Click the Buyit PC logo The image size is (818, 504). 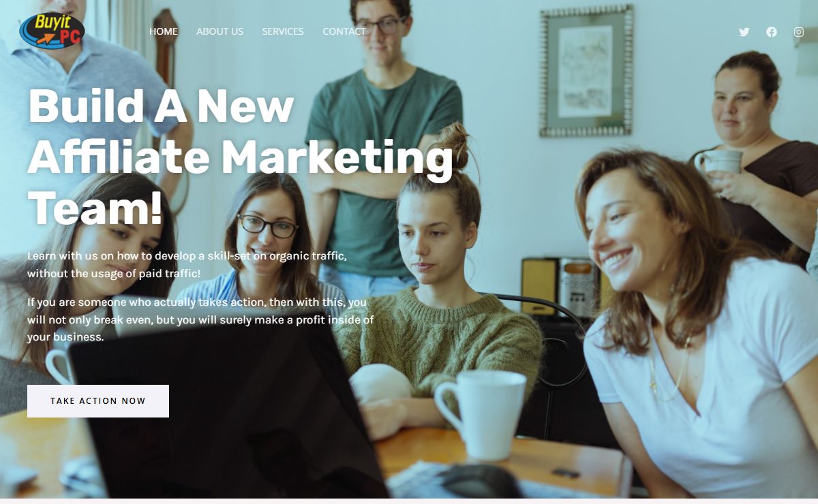click(52, 31)
